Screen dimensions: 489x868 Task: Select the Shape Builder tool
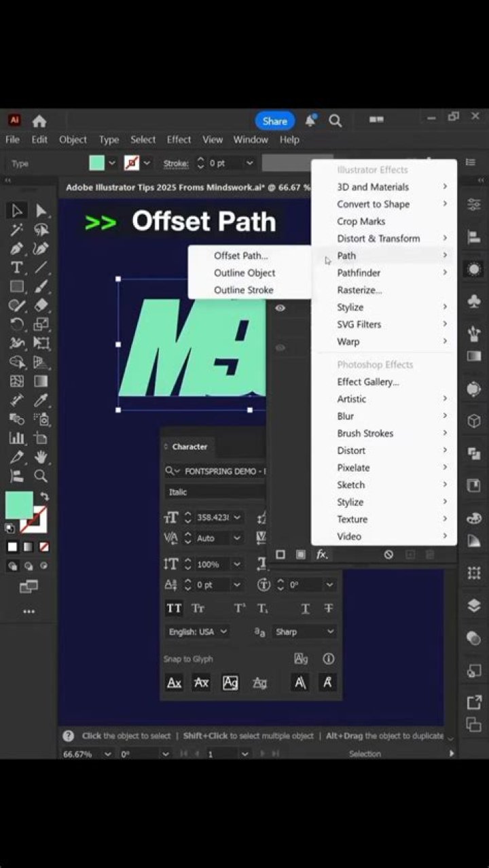17,362
